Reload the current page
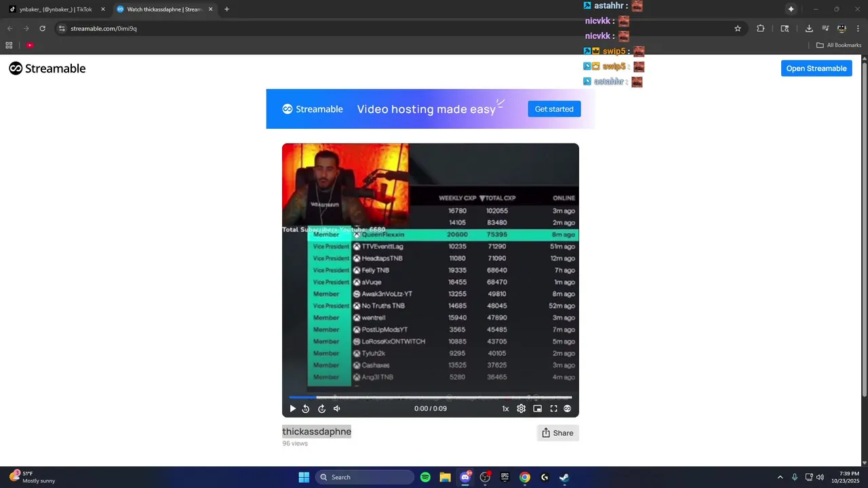This screenshot has height=488, width=868. click(x=42, y=28)
